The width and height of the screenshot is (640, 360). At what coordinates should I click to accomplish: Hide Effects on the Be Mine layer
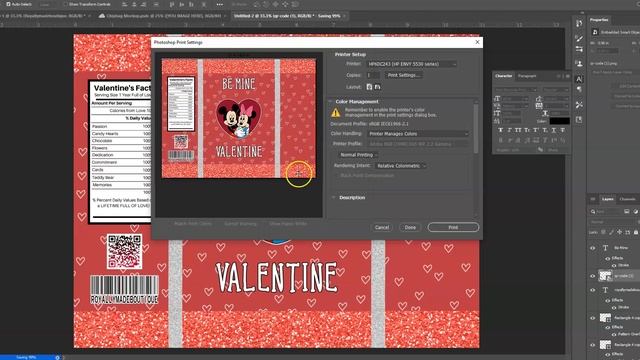607,258
